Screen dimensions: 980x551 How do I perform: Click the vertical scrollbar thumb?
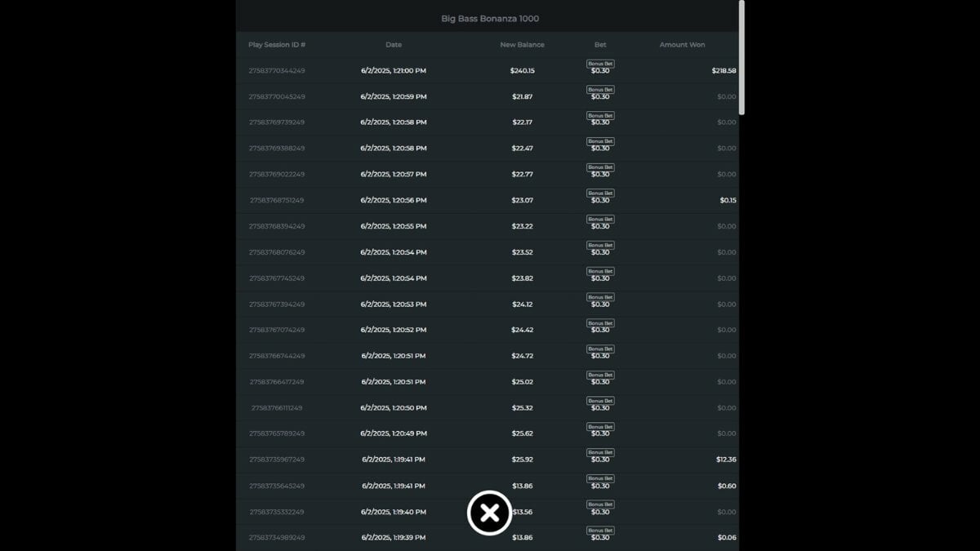tap(742, 57)
